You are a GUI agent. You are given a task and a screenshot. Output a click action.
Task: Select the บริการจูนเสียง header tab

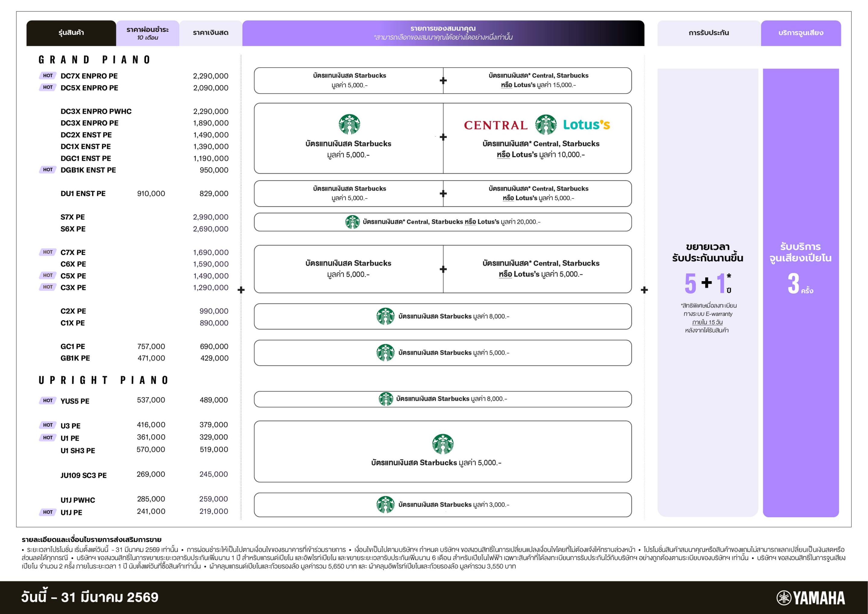pyautogui.click(x=801, y=33)
